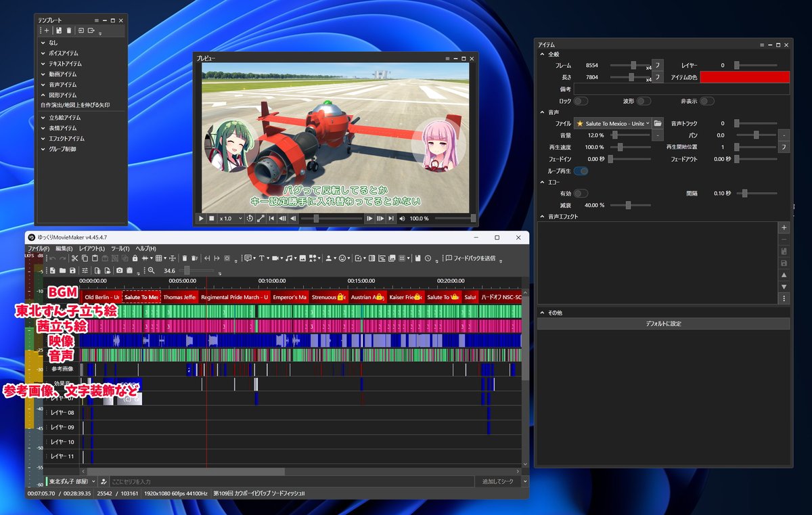Toggle the 波形 waveform switch

click(644, 101)
